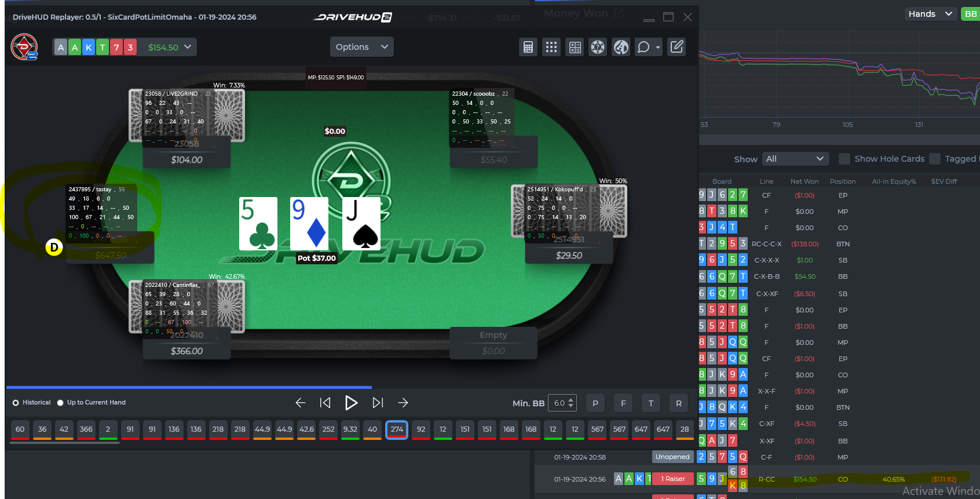Click the five of clubs board card

[258, 224]
